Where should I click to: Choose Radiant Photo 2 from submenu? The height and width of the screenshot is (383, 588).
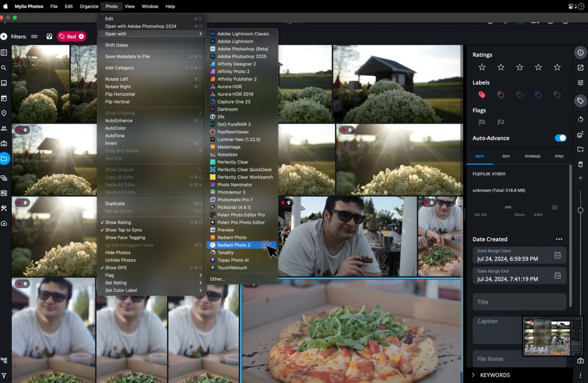coord(242,245)
